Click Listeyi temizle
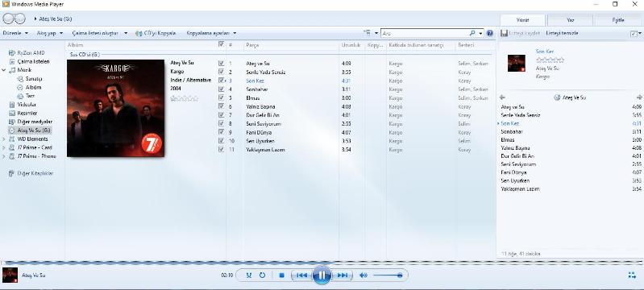 (563, 33)
